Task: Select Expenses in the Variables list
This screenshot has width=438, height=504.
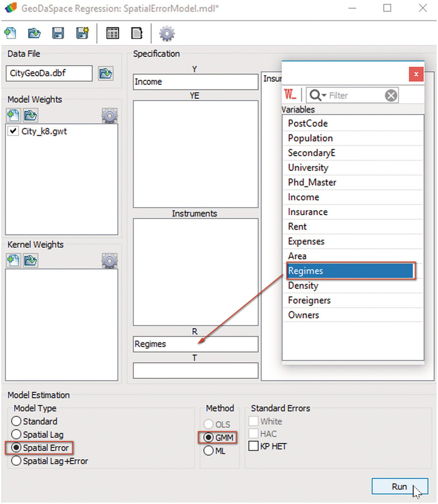Action: pos(353,241)
